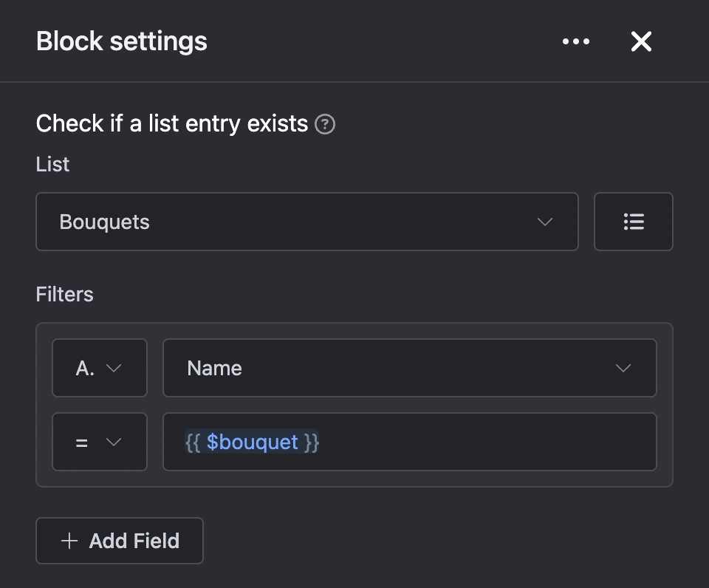This screenshot has height=588, width=709.
Task: Close the Block settings panel
Action: (641, 41)
